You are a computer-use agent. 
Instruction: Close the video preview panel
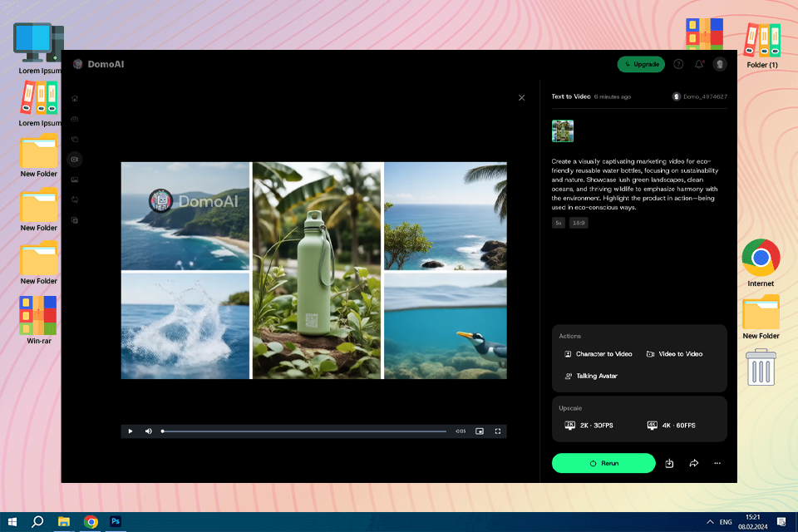pyautogui.click(x=522, y=98)
